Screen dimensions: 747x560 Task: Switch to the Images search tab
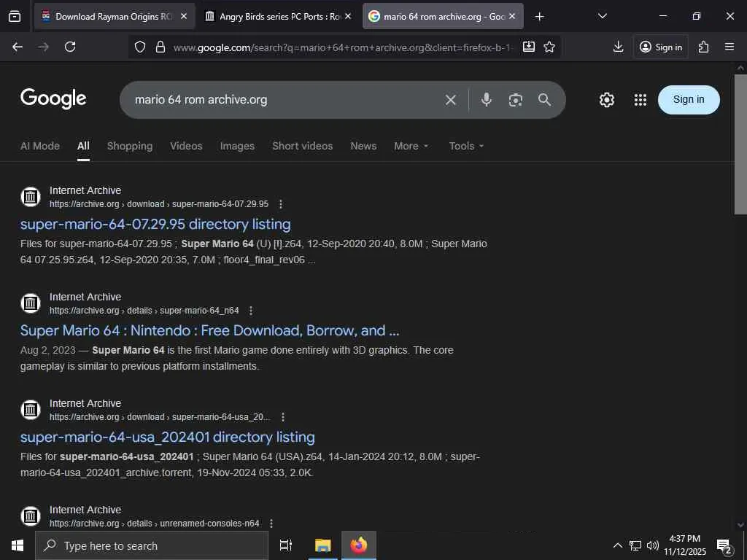pos(237,146)
